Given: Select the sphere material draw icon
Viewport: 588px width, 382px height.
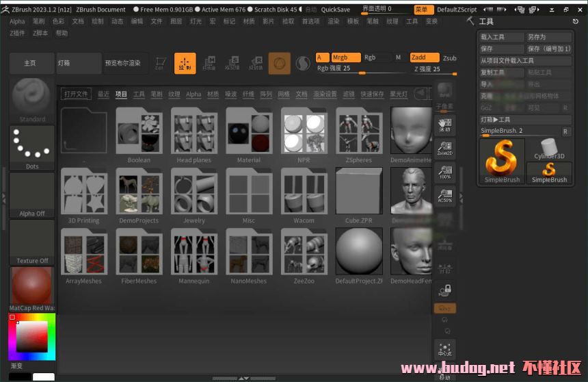Looking at the screenshot, I should pos(279,64).
